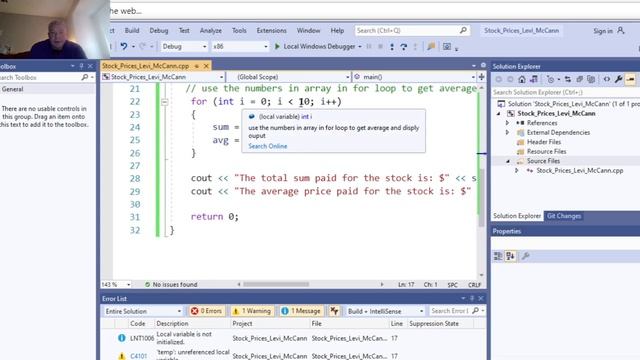Click the live share screenshot toolbar icon
The height and width of the screenshot is (360, 640).
(447, 47)
